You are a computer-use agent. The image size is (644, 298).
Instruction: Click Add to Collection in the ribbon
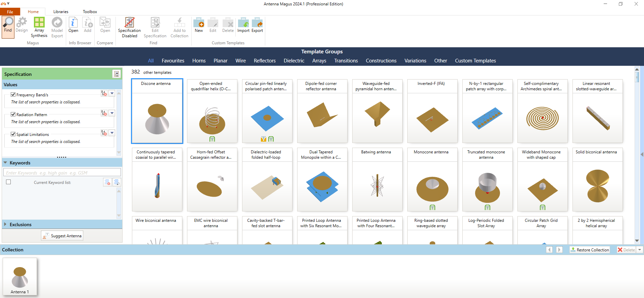click(x=179, y=28)
